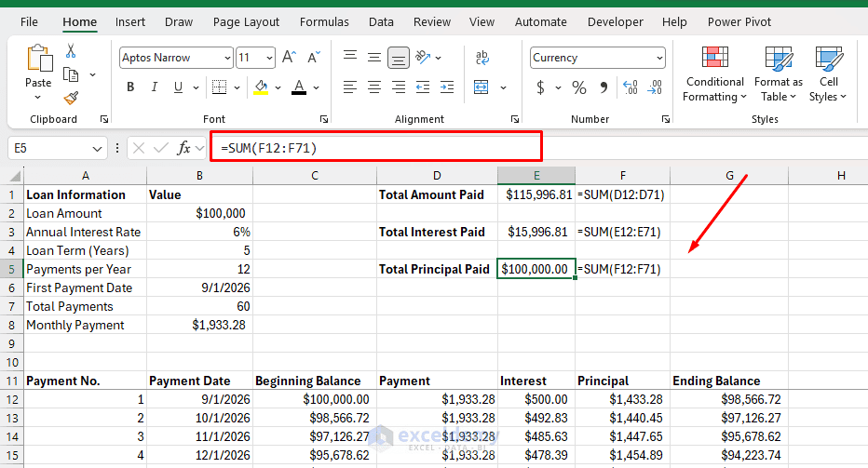The image size is (868, 468).
Task: Expand Copy options arrow
Action: pos(92,74)
